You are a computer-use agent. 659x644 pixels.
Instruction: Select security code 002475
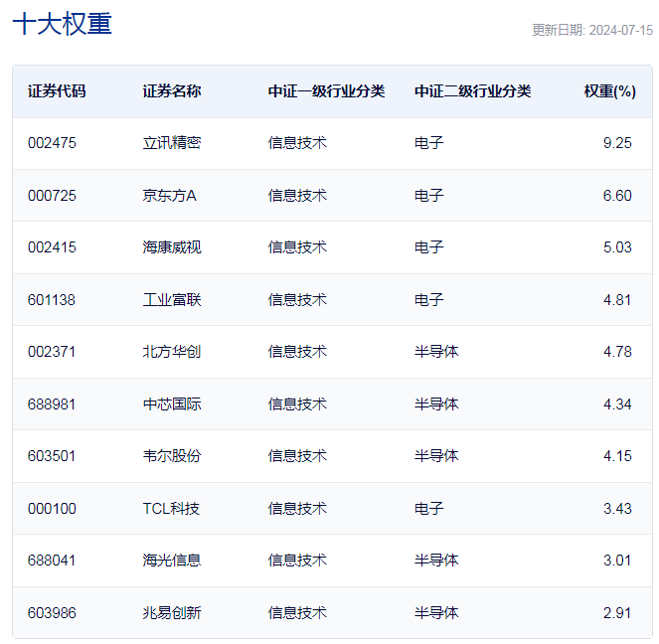[52, 143]
